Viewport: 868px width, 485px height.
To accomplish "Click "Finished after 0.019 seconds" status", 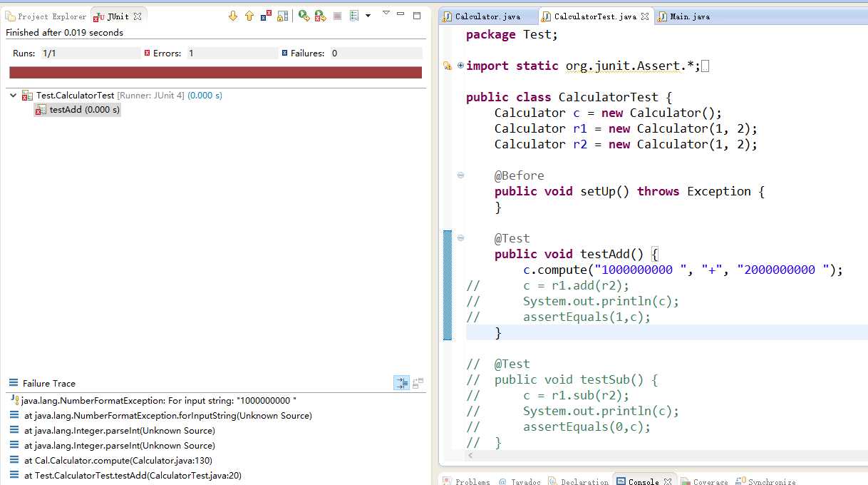I will tap(64, 32).
